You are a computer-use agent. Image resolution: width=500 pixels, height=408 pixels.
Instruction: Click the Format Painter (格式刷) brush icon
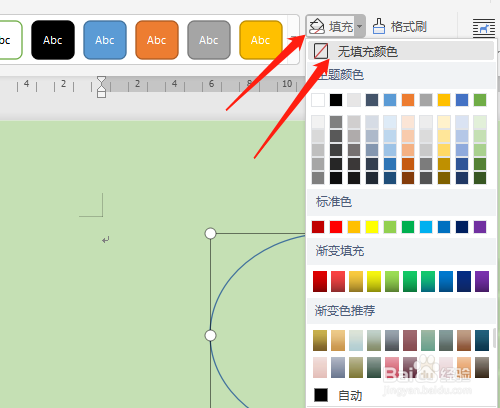pyautogui.click(x=379, y=26)
